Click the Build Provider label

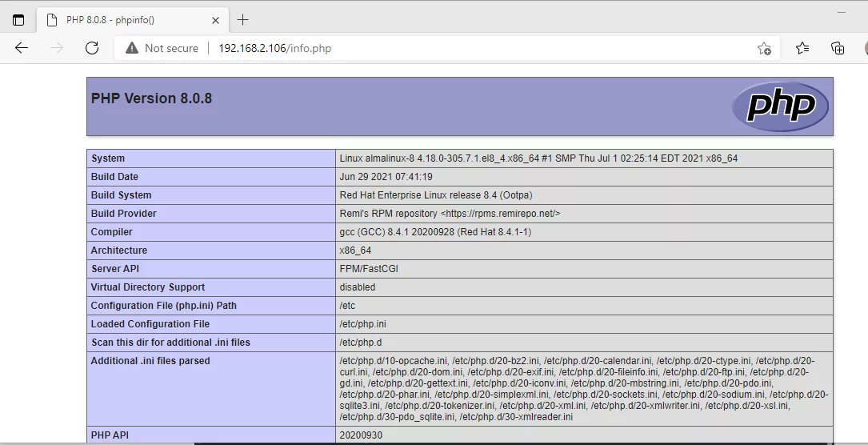coord(123,213)
